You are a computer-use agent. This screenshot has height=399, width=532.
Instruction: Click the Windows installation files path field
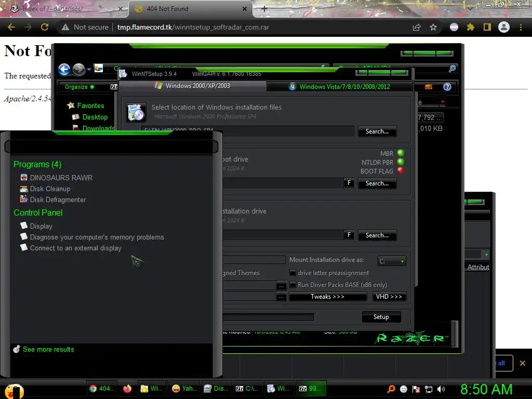248,130
